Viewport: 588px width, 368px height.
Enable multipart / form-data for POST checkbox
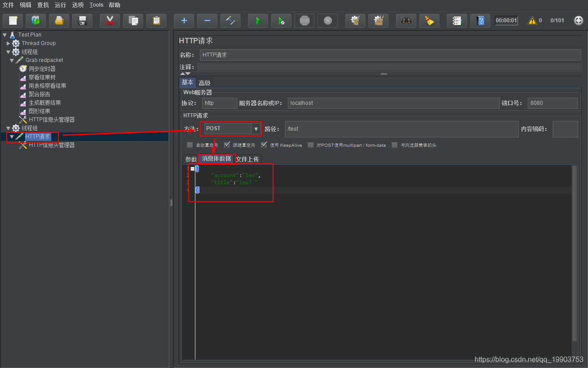tap(311, 145)
